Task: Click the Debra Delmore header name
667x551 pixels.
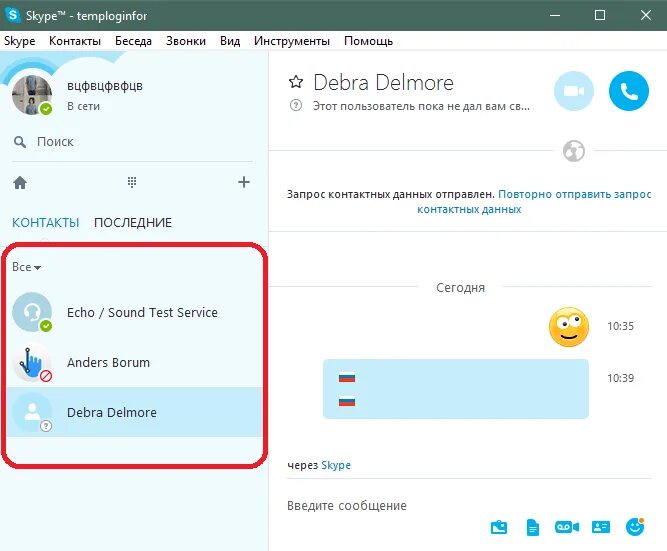Action: click(383, 83)
